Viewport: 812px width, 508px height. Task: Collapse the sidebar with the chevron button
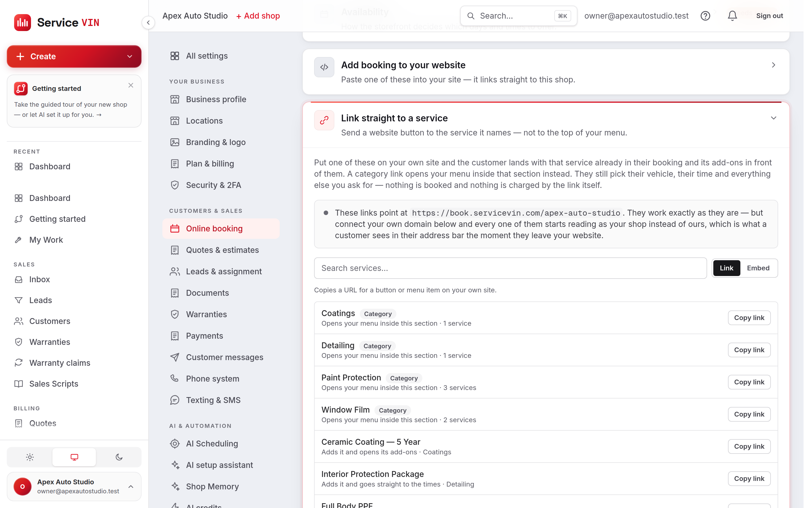[x=148, y=23]
